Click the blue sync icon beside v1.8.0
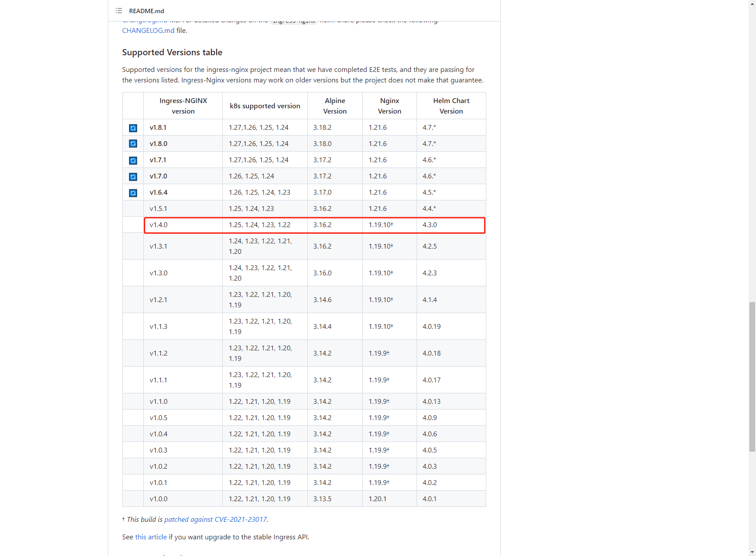The width and height of the screenshot is (756, 556). click(x=133, y=144)
